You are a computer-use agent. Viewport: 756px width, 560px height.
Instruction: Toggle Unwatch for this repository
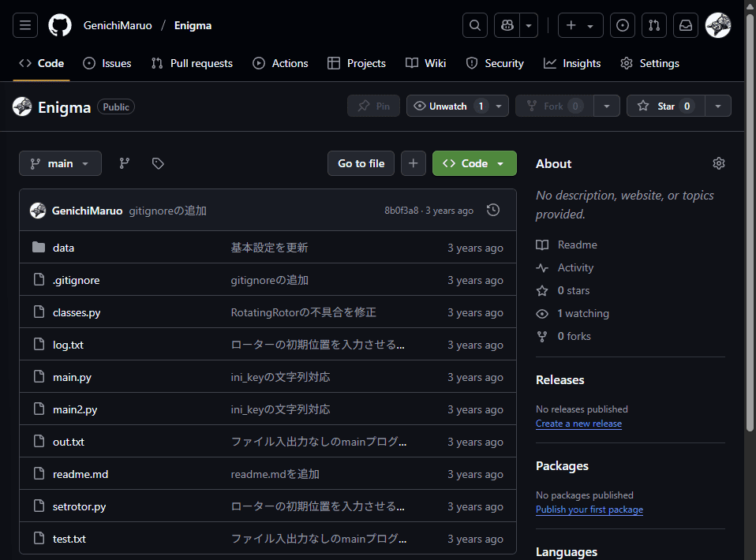[451, 105]
